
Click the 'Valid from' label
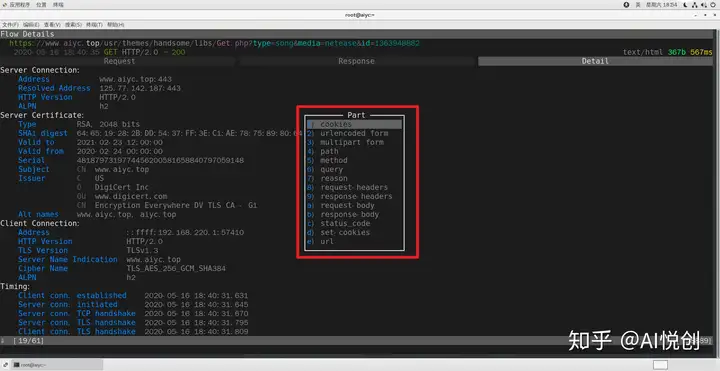[x=41, y=151]
